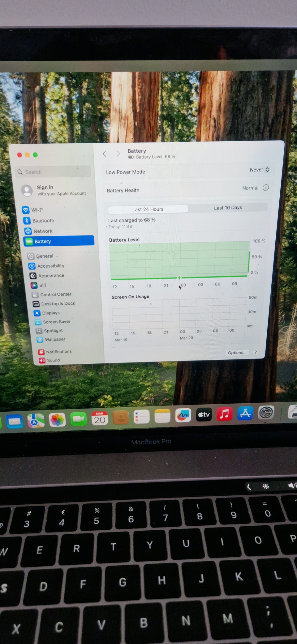Open Maps from the Dock
The image size is (297, 644).
(36, 420)
